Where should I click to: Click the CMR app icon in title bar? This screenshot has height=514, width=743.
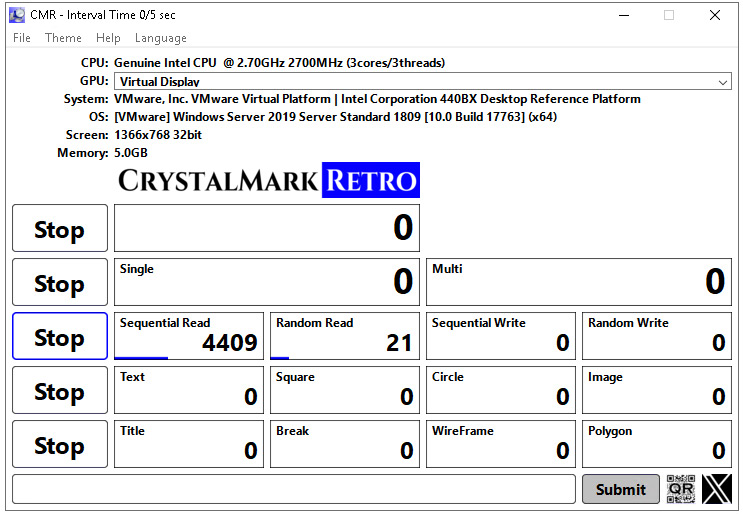tap(17, 15)
